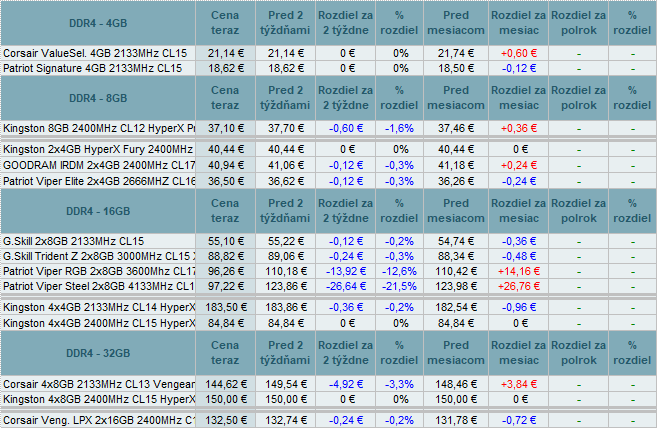This screenshot has width=657, height=428.
Task: Click the -0,72 € monthly difference value
Action: [x=519, y=420]
